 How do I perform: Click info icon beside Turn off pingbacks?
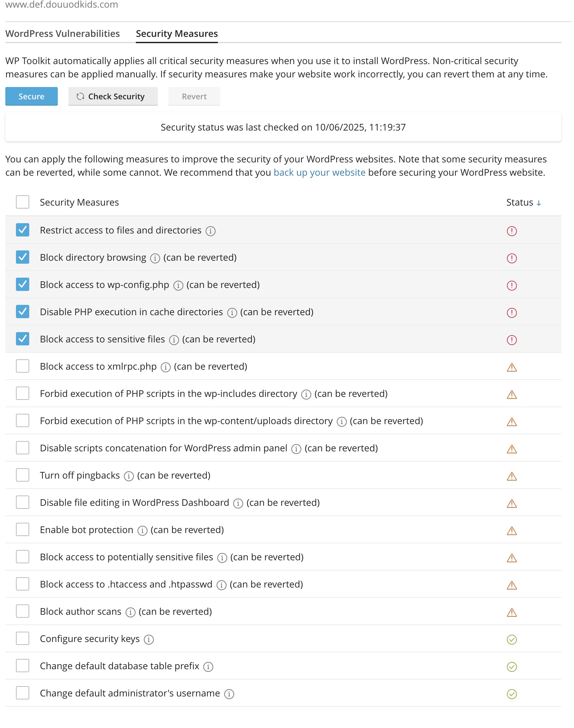(x=129, y=476)
